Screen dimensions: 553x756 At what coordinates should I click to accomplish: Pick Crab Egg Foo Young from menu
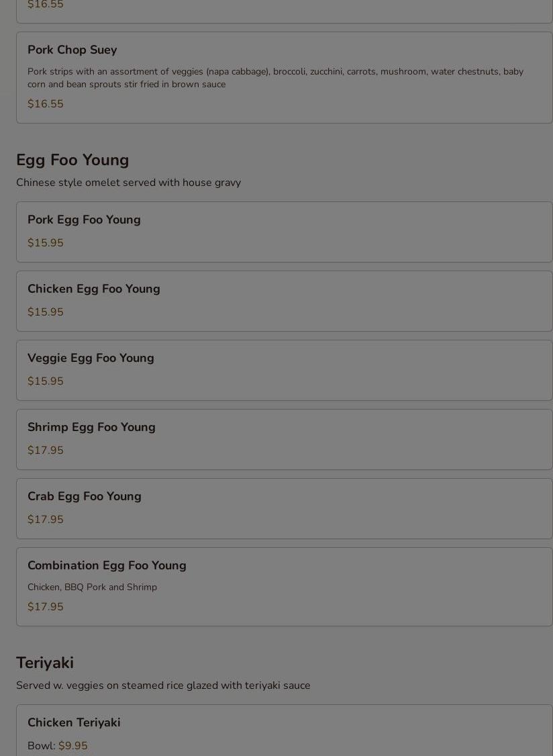tap(85, 497)
